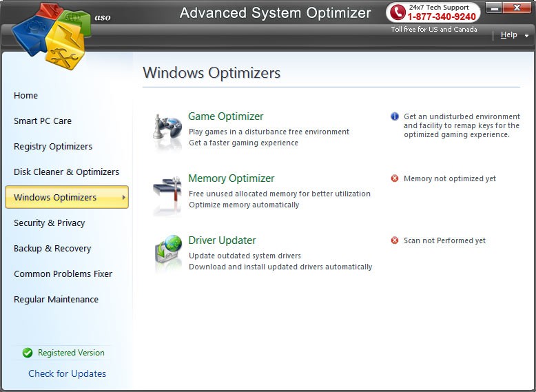Screen dimensions: 536x392
Task: Switch to Backup & Recovery section
Action: 52,249
